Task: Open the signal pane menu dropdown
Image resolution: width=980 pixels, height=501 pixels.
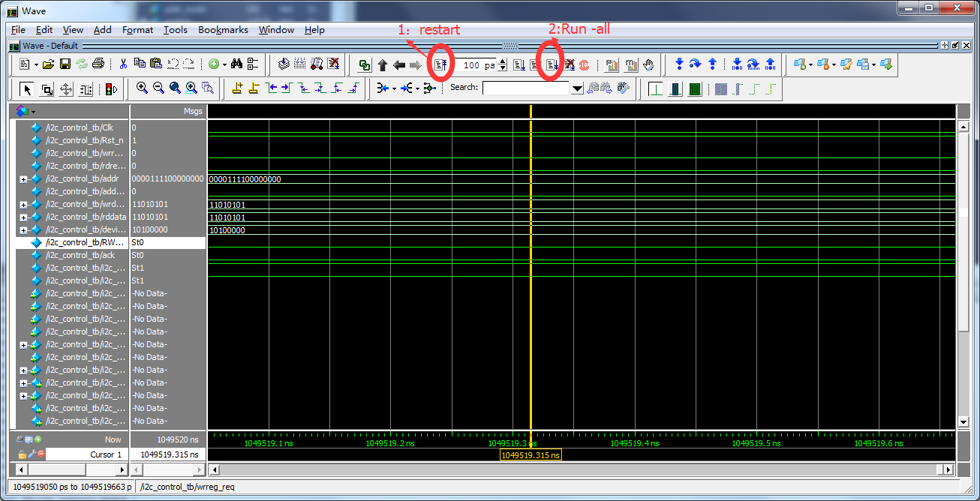Action: point(33,111)
